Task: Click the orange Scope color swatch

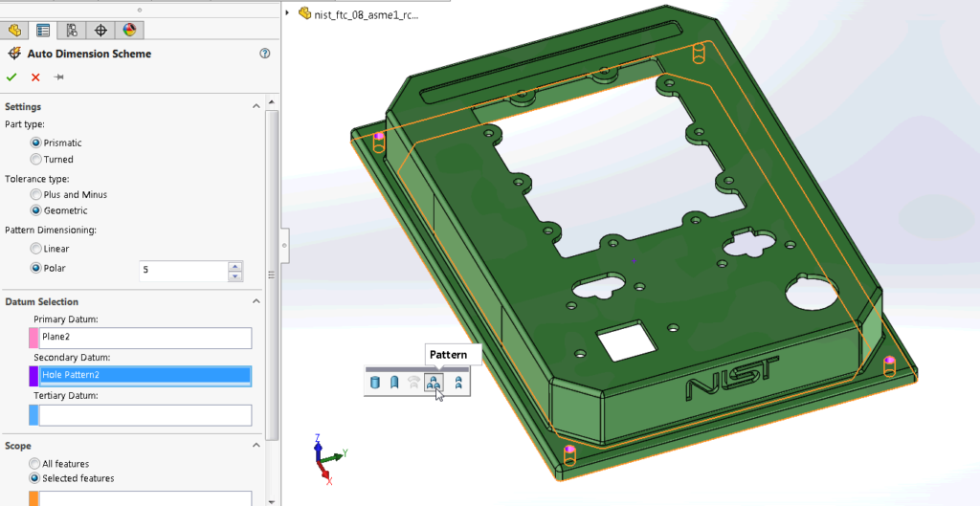Action: coord(33,498)
